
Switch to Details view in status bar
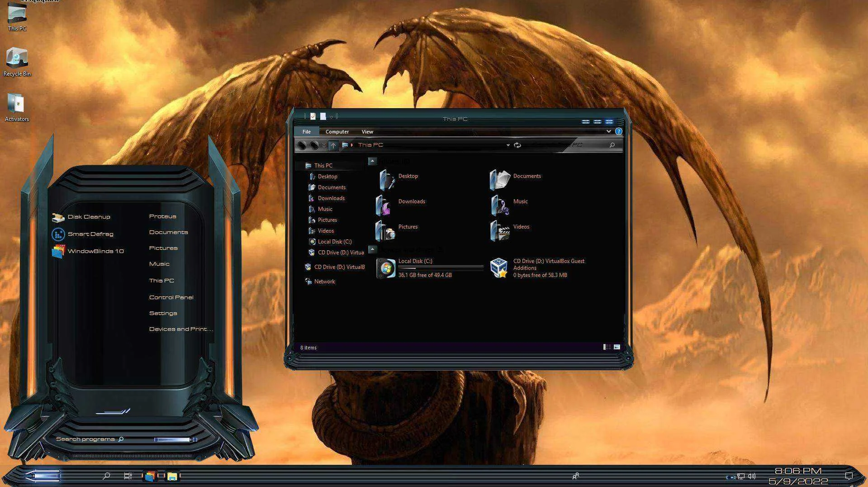pyautogui.click(x=607, y=347)
